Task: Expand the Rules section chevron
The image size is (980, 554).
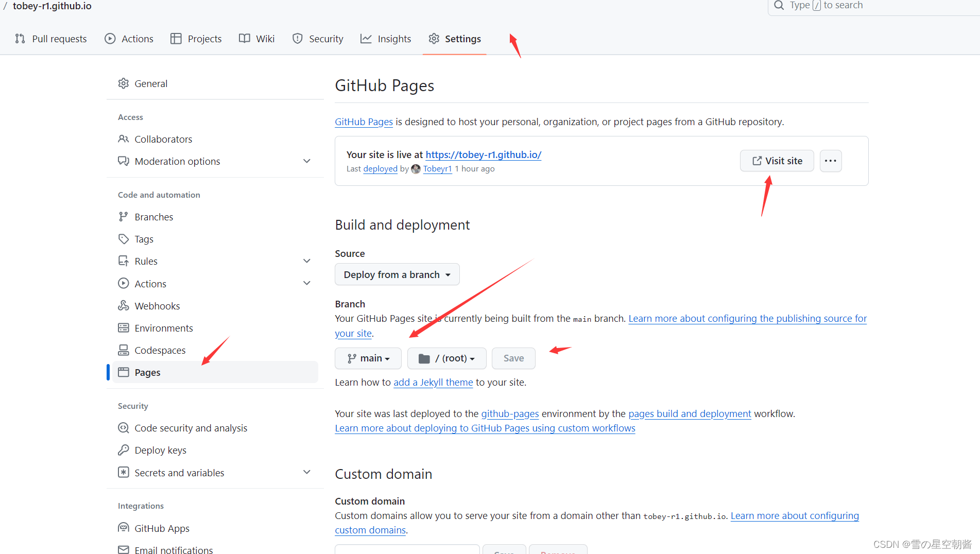Action: pos(307,261)
